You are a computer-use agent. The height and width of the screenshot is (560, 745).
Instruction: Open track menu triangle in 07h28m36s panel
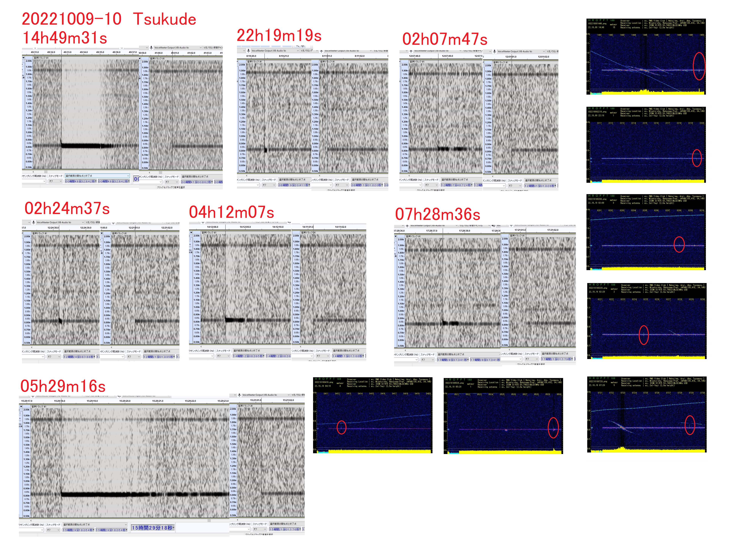[x=396, y=236]
